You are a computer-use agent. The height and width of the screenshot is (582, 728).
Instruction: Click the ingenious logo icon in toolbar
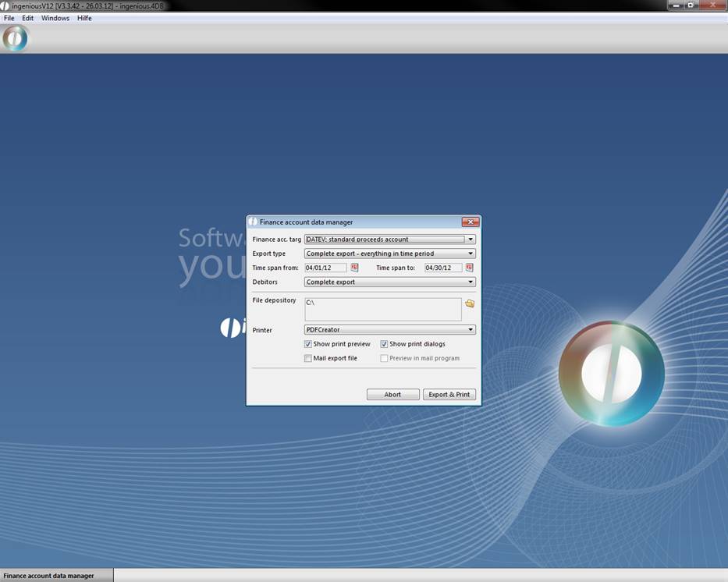pos(15,38)
